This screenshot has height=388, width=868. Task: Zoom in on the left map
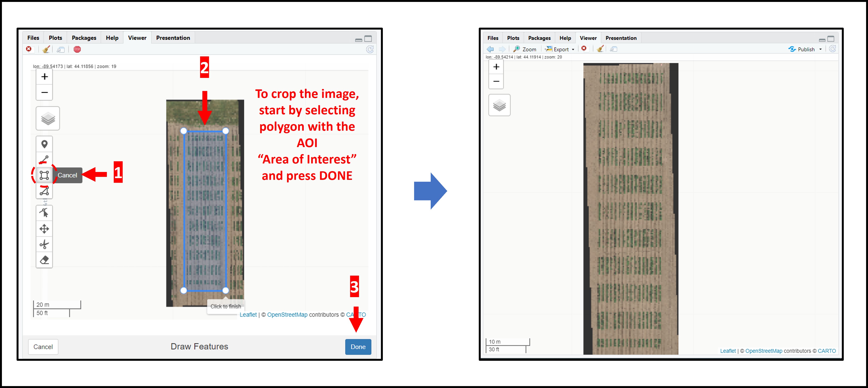point(44,77)
